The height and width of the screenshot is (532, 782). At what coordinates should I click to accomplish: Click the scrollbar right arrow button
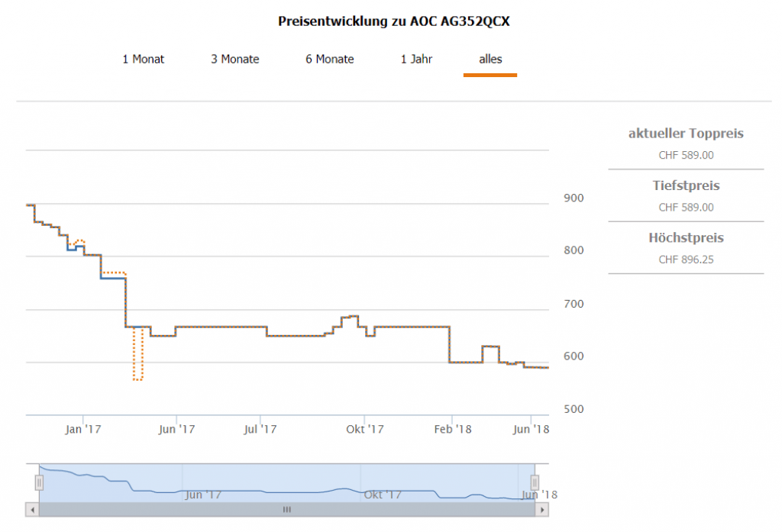pos(542,509)
